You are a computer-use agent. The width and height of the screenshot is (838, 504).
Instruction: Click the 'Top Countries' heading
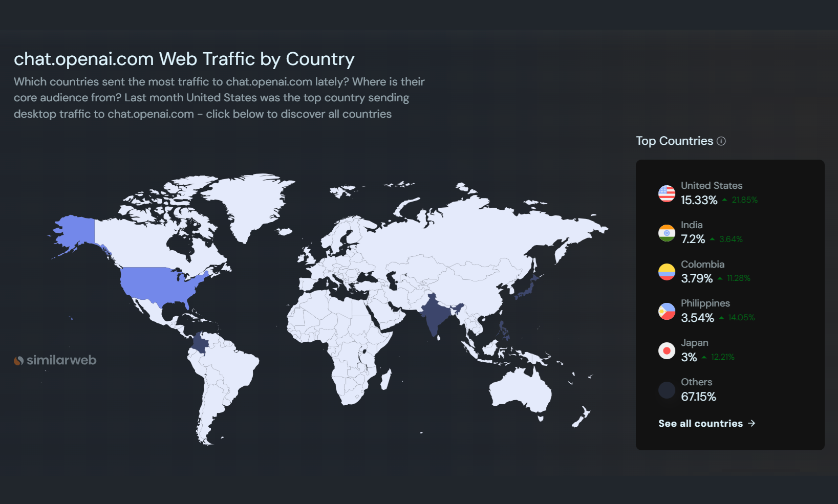coord(674,141)
